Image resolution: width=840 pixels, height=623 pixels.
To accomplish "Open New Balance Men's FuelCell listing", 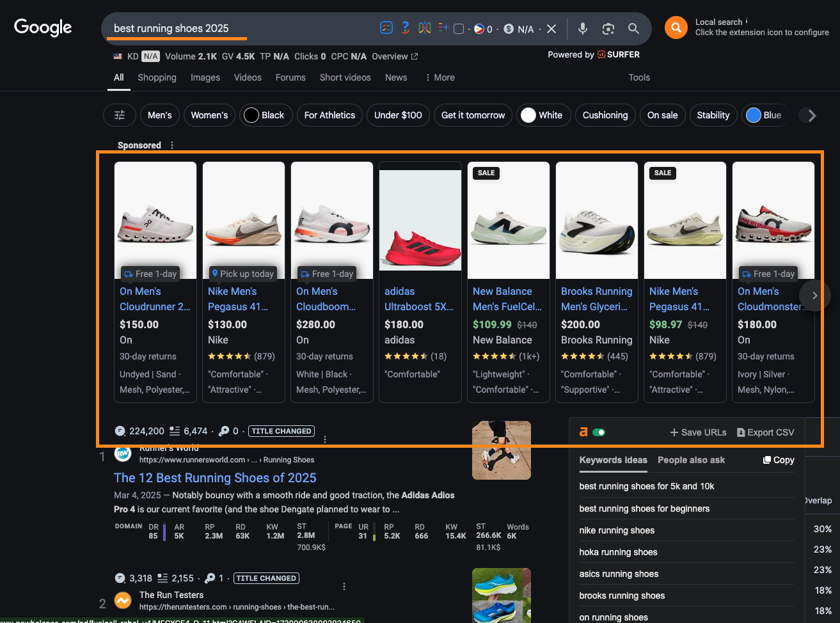I will point(507,299).
